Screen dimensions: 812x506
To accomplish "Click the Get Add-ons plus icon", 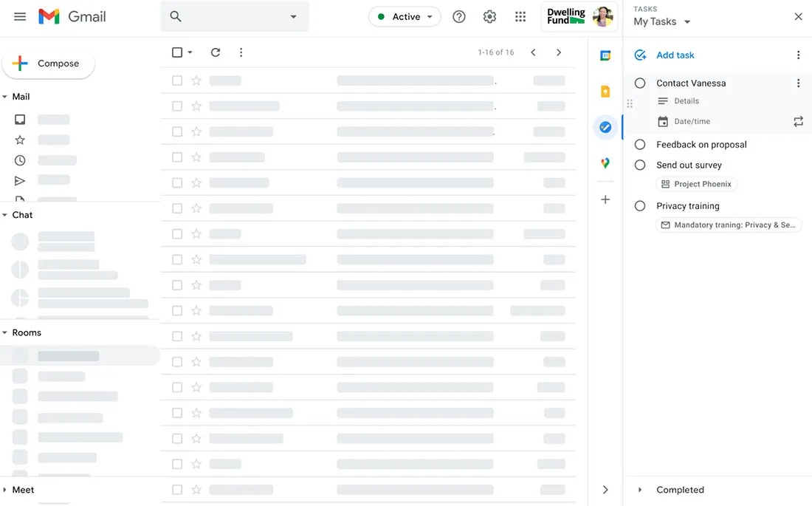I will point(605,199).
